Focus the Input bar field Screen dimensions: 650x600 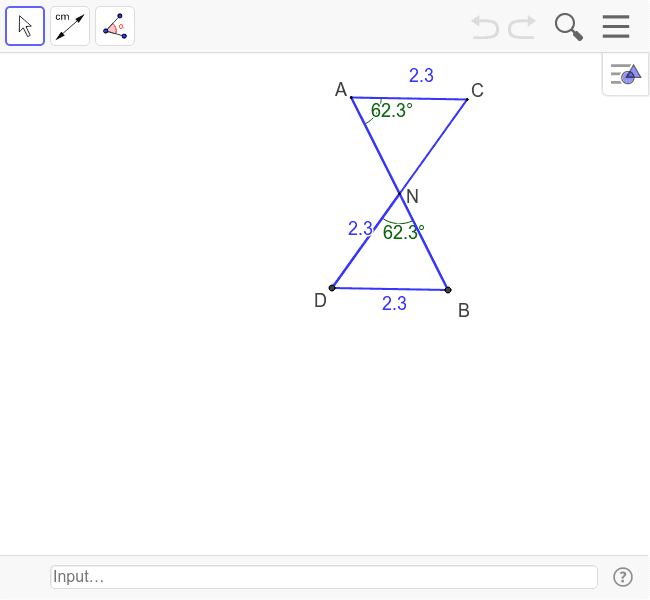pos(324,577)
